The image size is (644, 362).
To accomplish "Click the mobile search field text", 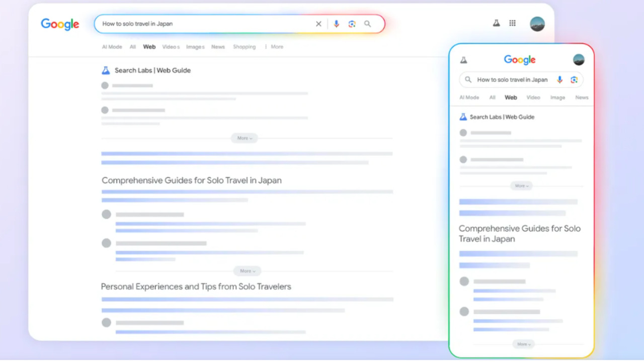I will 512,79.
